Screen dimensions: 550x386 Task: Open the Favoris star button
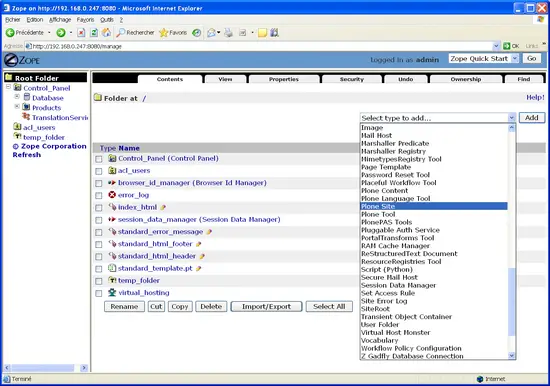173,33
